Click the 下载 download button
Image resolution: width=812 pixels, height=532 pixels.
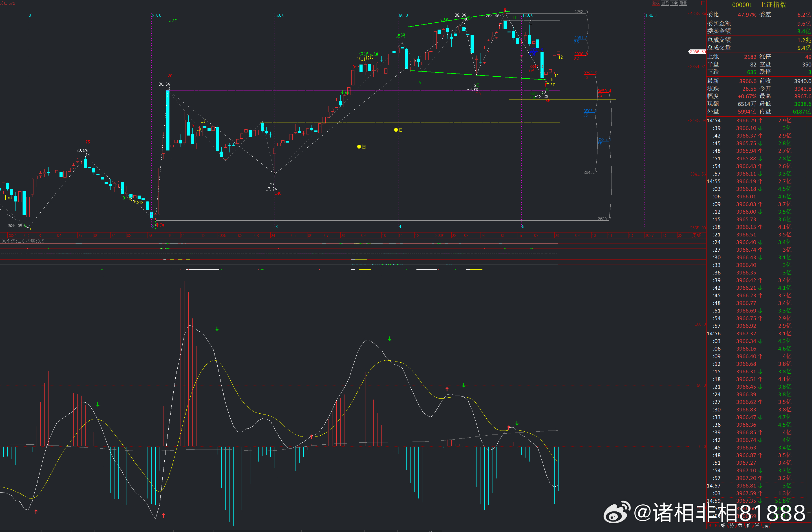point(674,3)
